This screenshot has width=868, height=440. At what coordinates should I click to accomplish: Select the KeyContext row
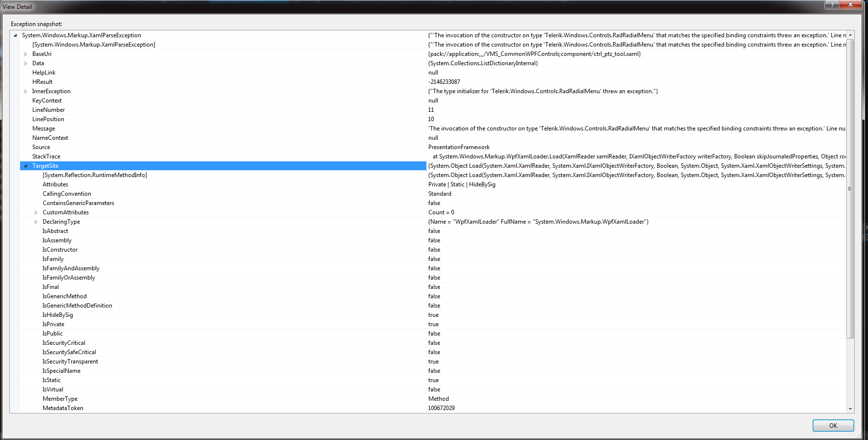[x=433, y=101]
